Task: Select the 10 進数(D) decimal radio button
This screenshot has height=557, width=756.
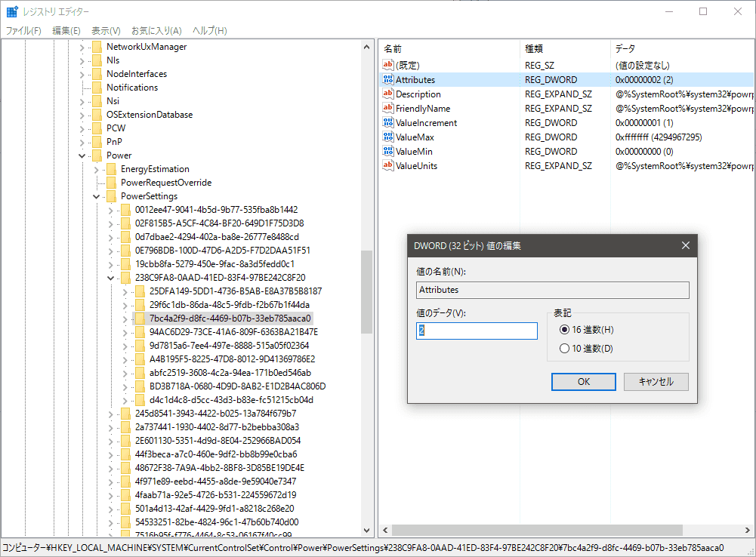Action: 564,349
